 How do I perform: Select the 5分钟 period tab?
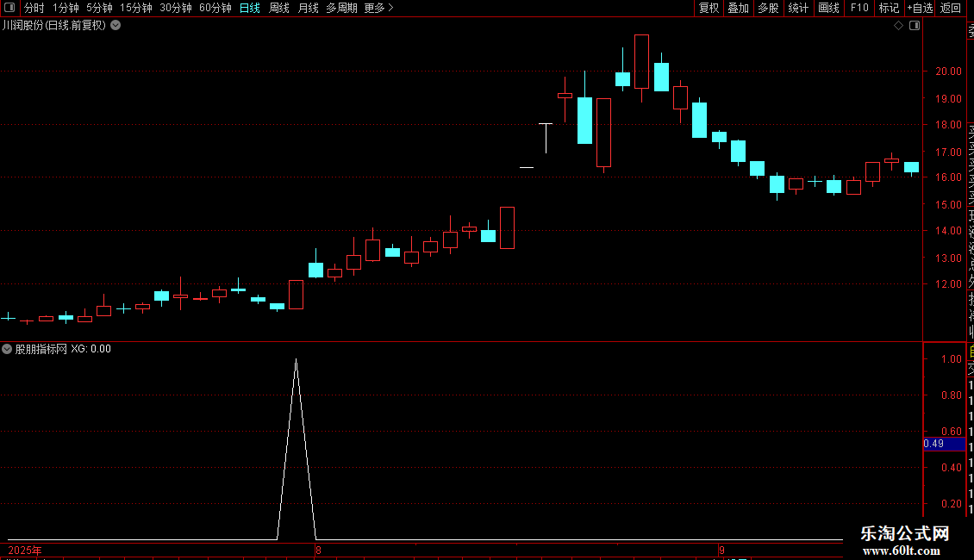coord(99,8)
